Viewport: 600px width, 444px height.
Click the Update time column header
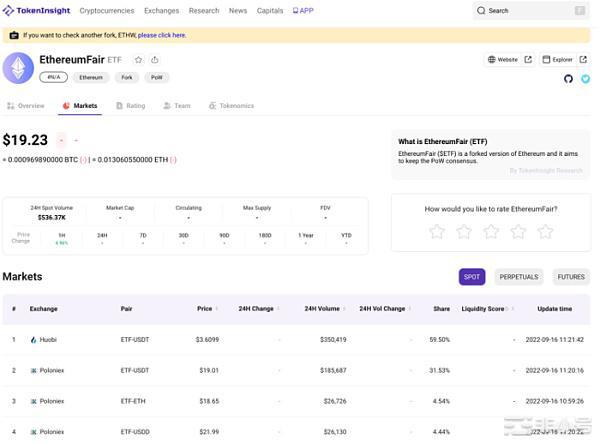click(554, 309)
